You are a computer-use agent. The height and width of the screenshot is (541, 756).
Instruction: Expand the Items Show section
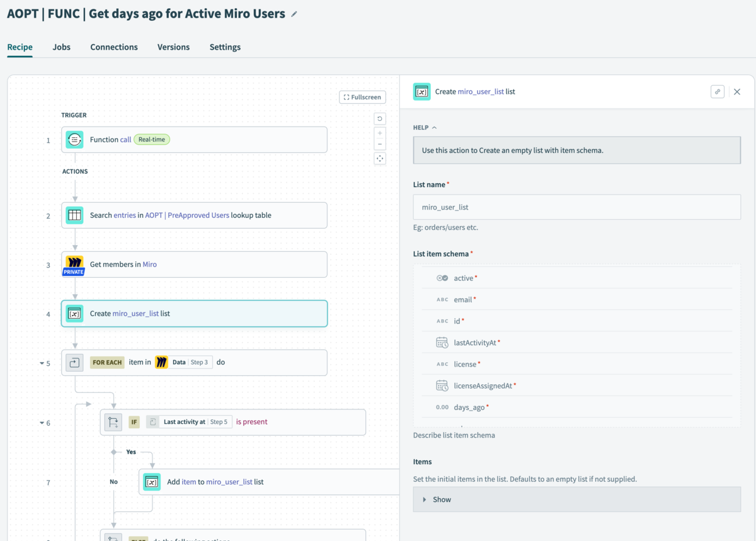(576, 499)
